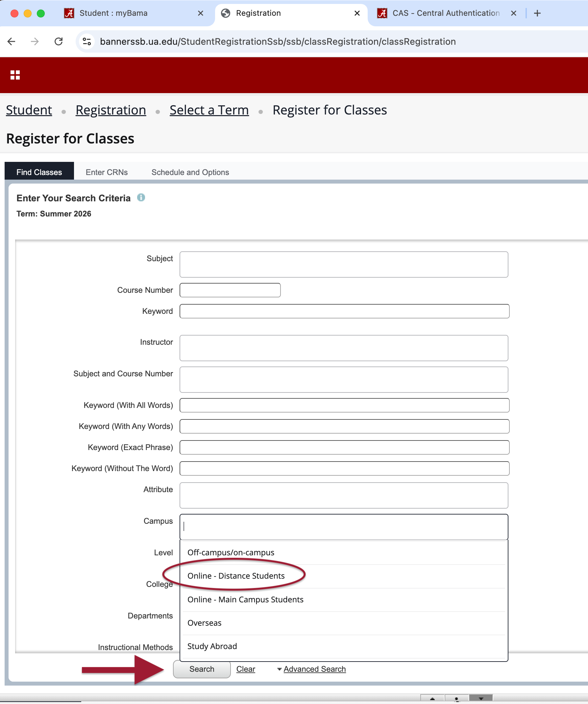Screen dimensions: 588x704
Task: Choose Study Abroad from Campus list
Action: (344, 647)
